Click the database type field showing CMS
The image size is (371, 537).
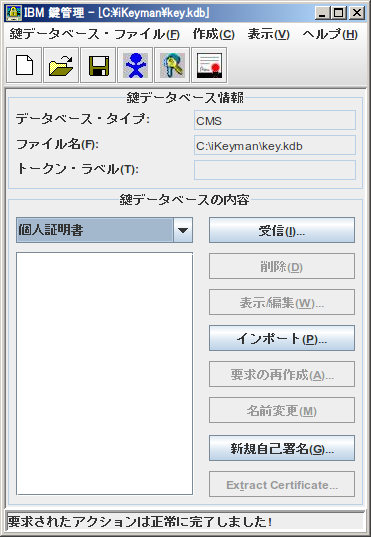click(x=275, y=120)
